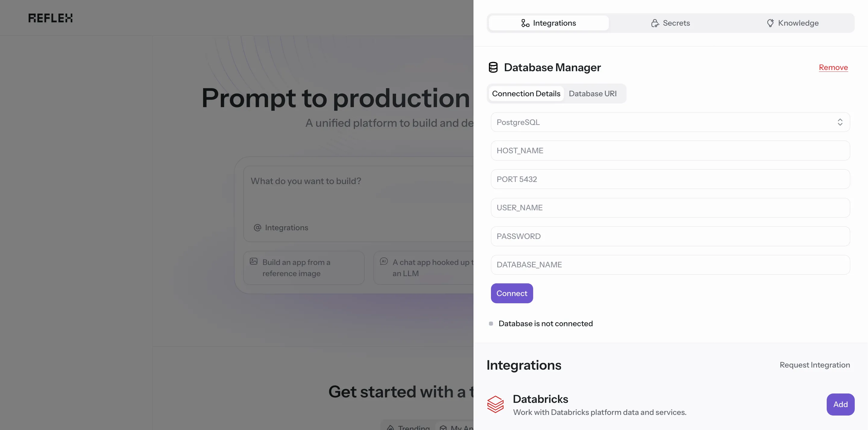This screenshot has width=868, height=430.
Task: Switch to Database URI mode
Action: [x=592, y=94]
